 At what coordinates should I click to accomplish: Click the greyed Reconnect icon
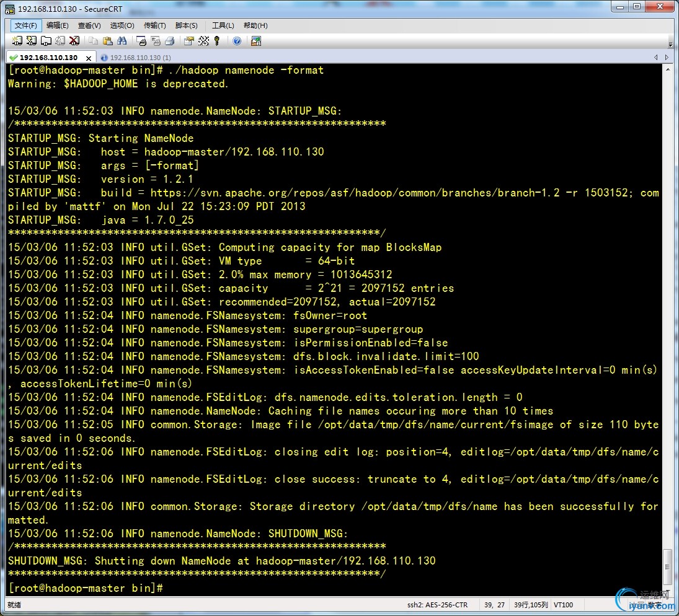click(60, 41)
